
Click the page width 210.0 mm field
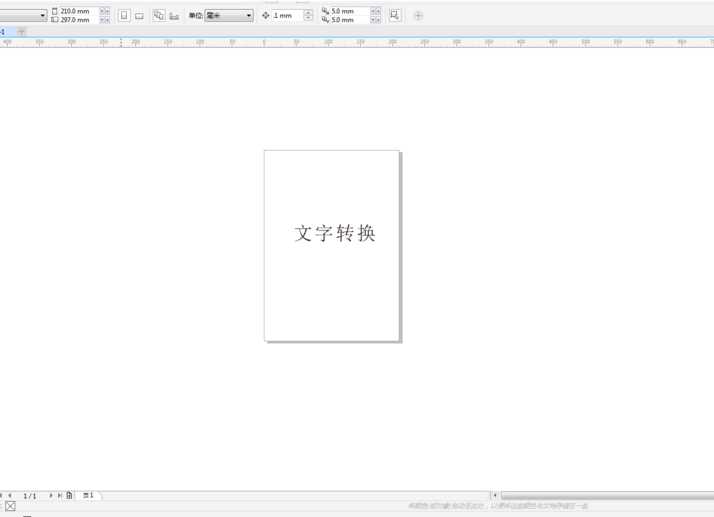click(78, 11)
